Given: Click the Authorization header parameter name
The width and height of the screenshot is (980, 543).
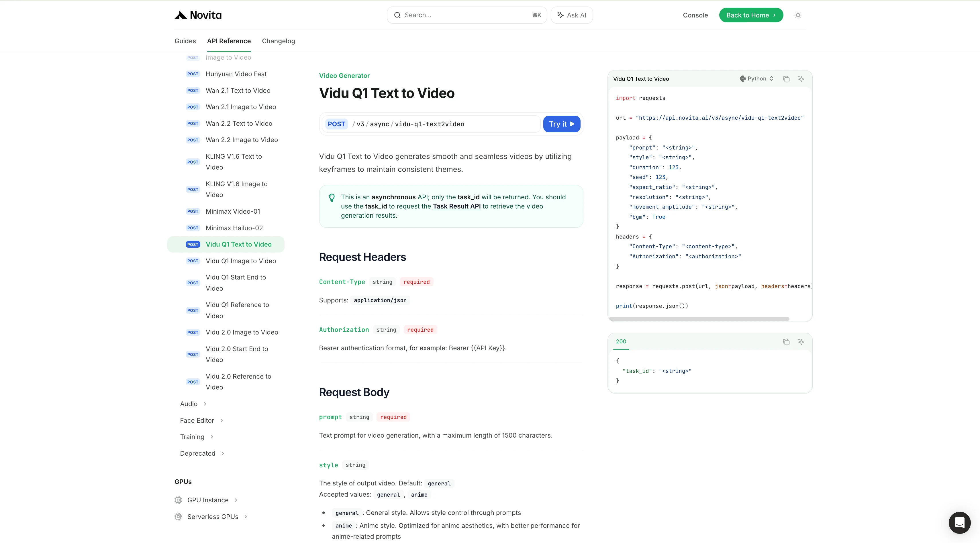Looking at the screenshot, I should tap(344, 330).
